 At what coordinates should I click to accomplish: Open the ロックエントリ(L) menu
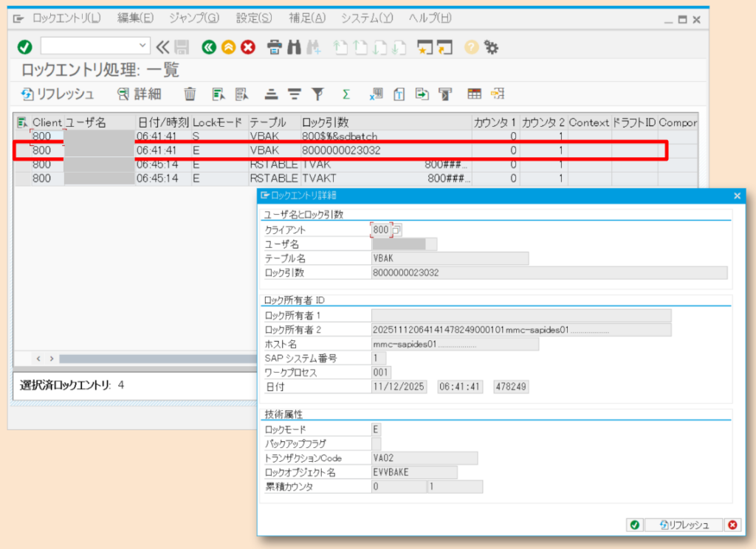click(66, 18)
